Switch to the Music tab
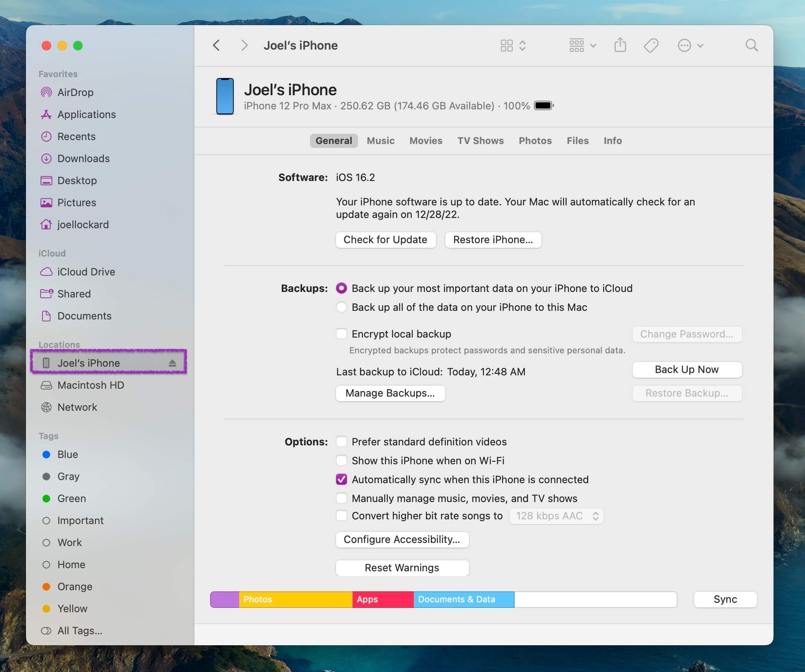 click(380, 141)
